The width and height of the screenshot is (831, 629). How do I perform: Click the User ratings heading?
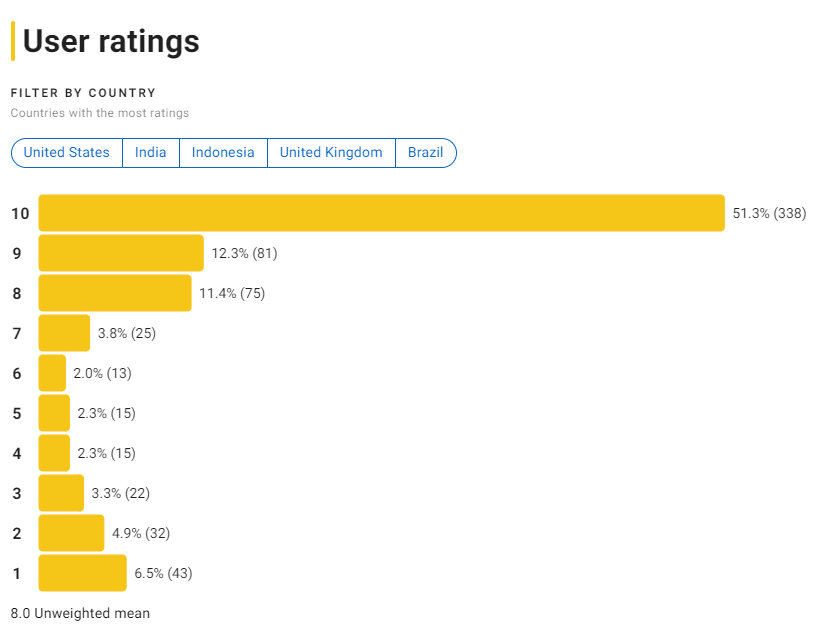(x=110, y=42)
